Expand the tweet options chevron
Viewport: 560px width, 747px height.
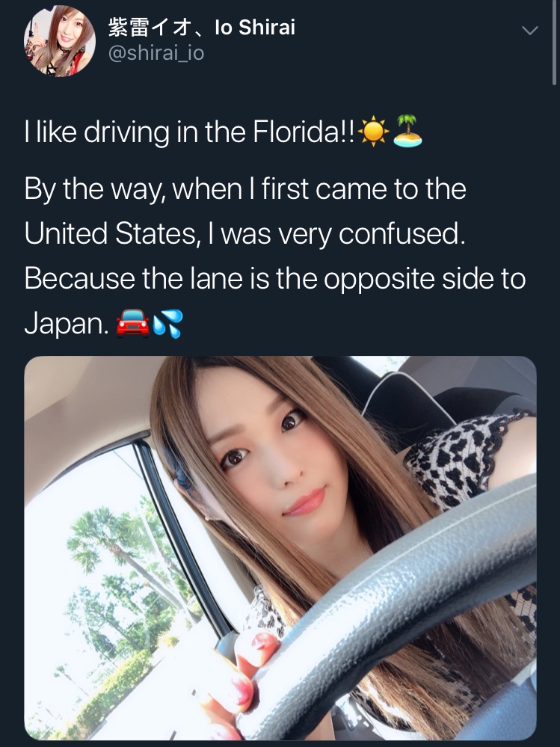coord(529,31)
